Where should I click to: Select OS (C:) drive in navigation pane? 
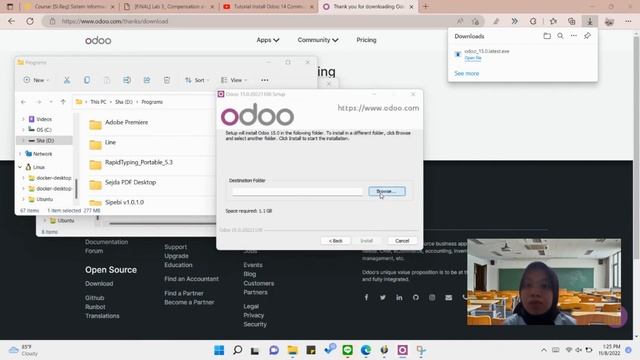44,130
